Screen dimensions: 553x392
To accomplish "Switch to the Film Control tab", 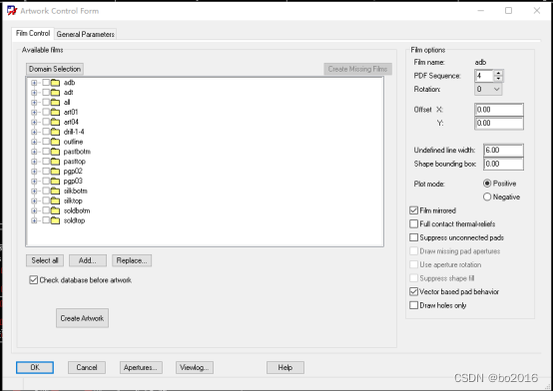I will click(33, 34).
